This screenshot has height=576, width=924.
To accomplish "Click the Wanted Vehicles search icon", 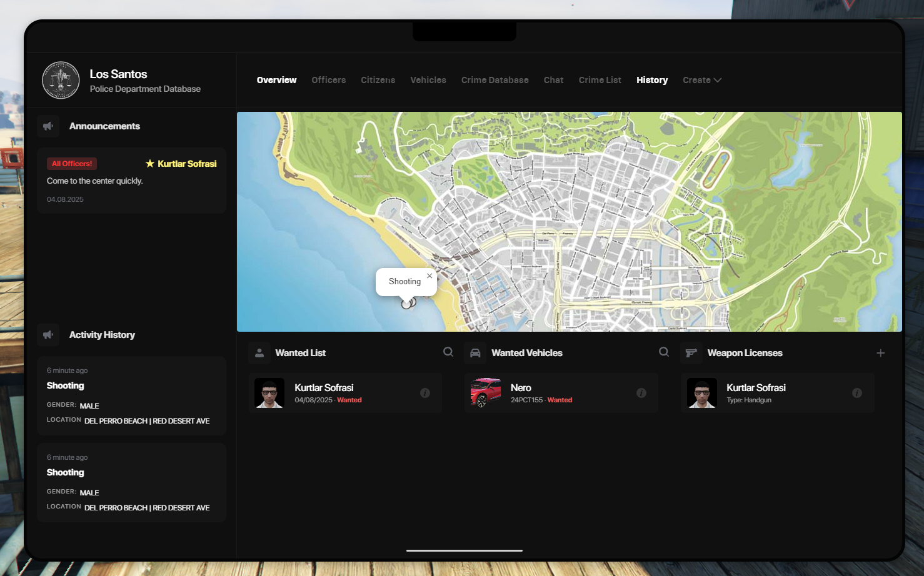I will 664,352.
